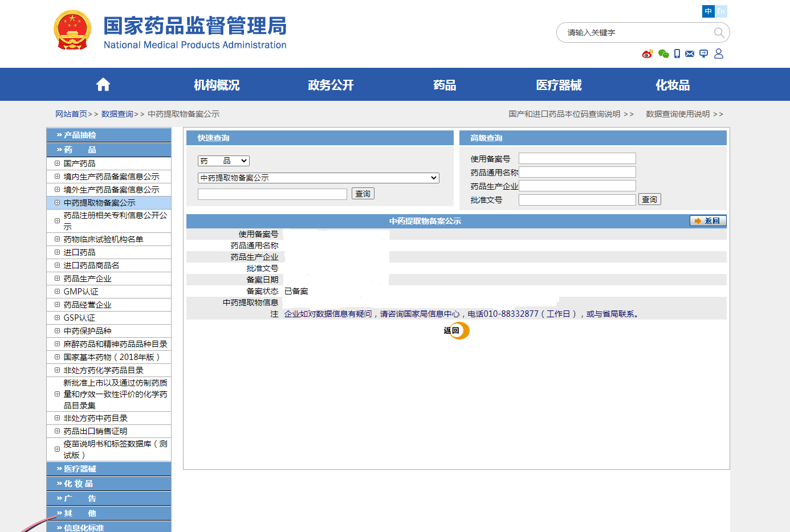This screenshot has height=532, width=790.
Task: Go to 网站首页 breadcrumb link
Action: click(71, 114)
